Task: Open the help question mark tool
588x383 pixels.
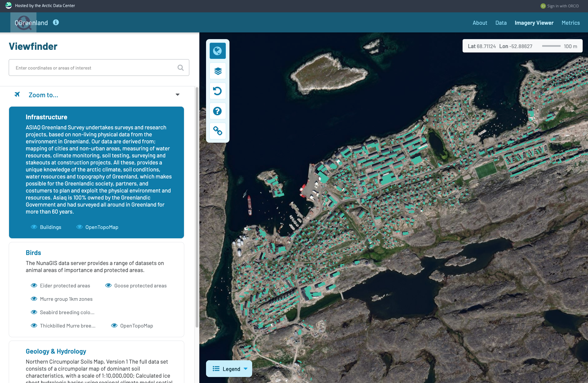Action: [x=218, y=111]
